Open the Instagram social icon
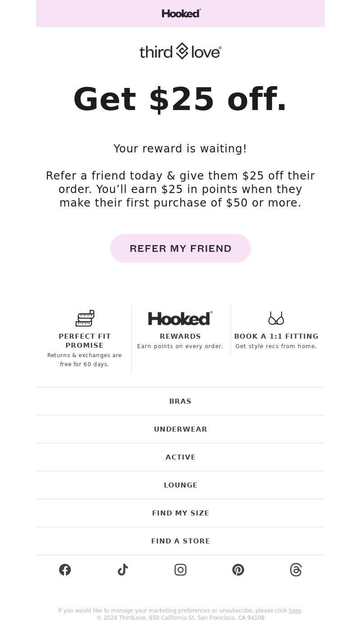361x644 pixels. click(180, 570)
